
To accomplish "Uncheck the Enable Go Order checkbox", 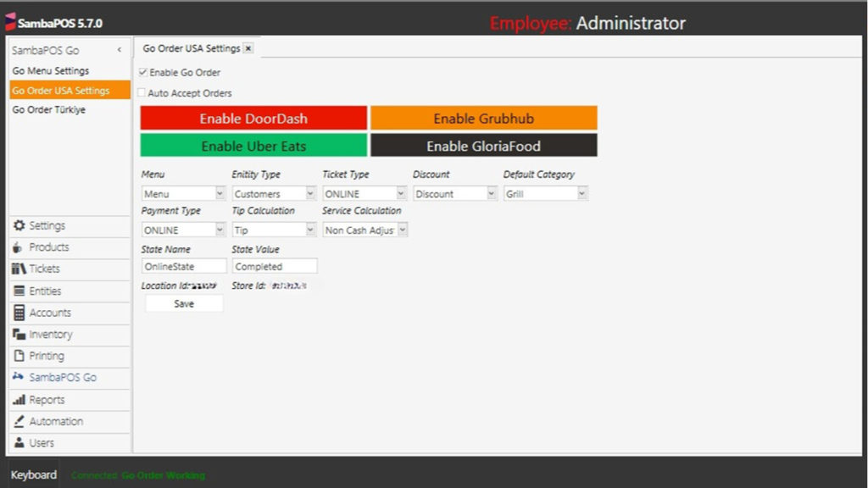I will click(143, 73).
